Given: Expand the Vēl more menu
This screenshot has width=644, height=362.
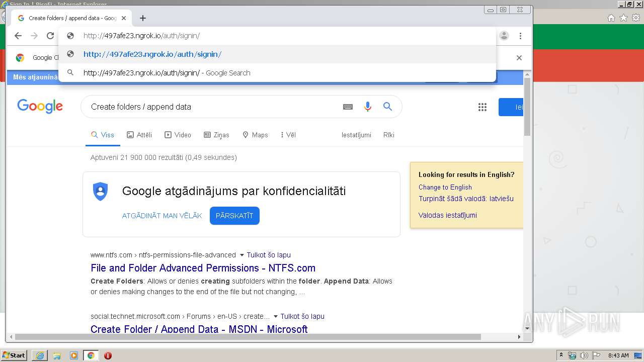Looking at the screenshot, I should point(288,135).
